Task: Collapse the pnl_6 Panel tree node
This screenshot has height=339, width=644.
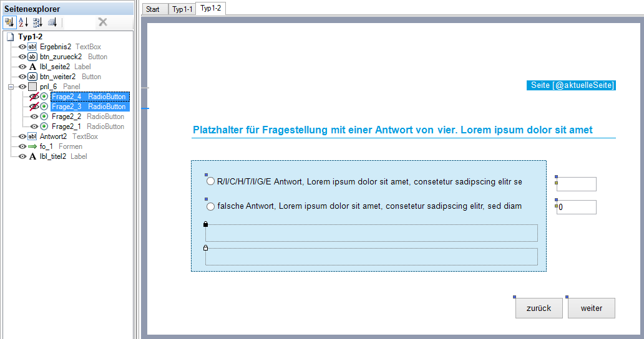Action: pyautogui.click(x=11, y=87)
